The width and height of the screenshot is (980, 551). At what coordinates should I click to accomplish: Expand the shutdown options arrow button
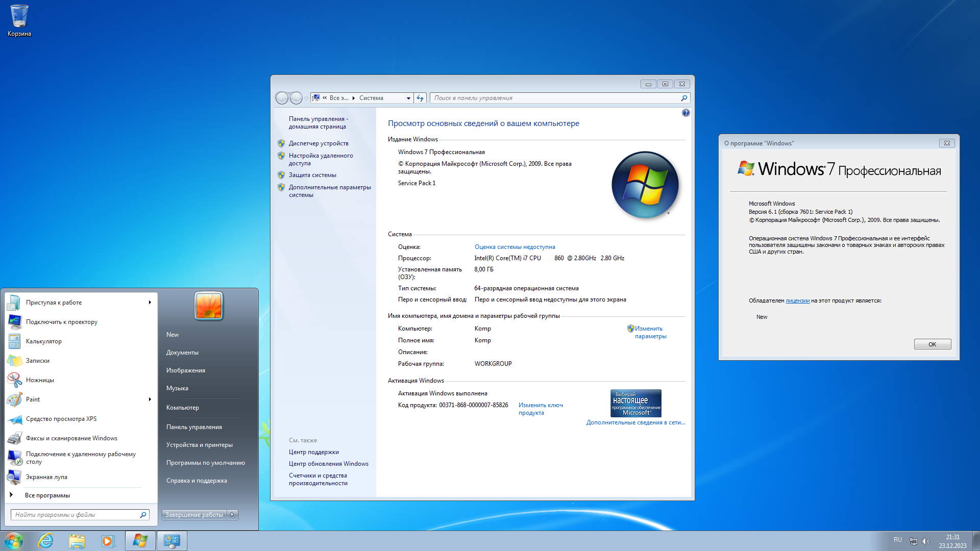tap(232, 515)
